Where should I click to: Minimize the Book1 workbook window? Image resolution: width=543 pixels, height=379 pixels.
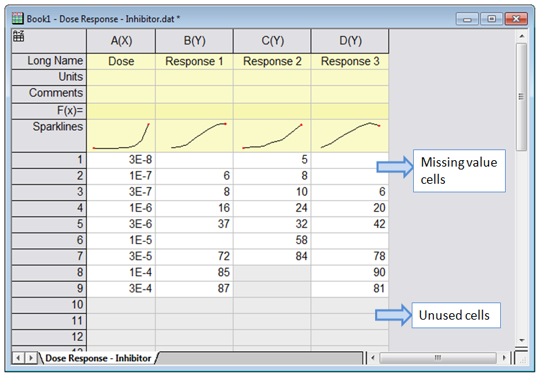tap(466, 19)
